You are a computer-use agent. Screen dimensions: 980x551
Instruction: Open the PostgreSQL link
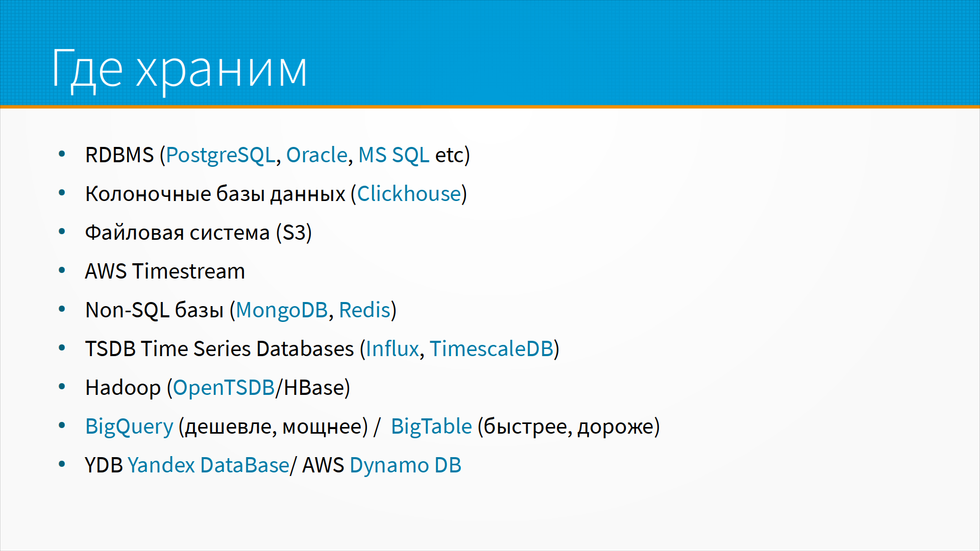(x=220, y=155)
